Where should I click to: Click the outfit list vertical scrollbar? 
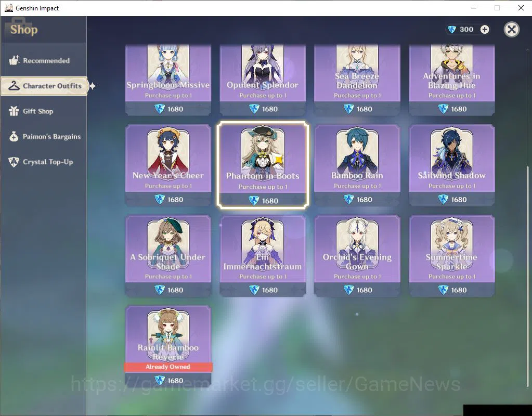click(x=528, y=276)
